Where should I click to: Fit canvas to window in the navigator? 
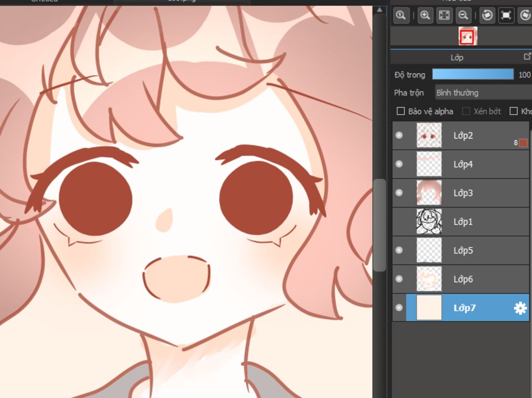pos(444,15)
